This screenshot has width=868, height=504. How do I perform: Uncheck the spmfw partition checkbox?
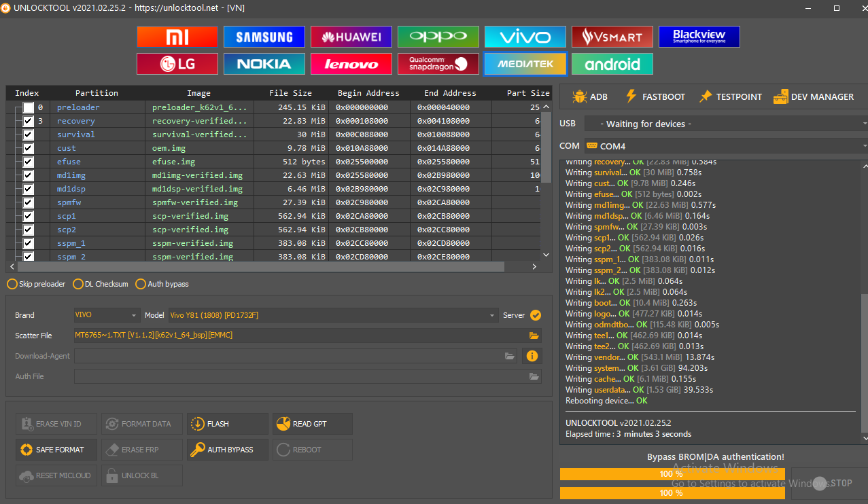click(x=28, y=202)
